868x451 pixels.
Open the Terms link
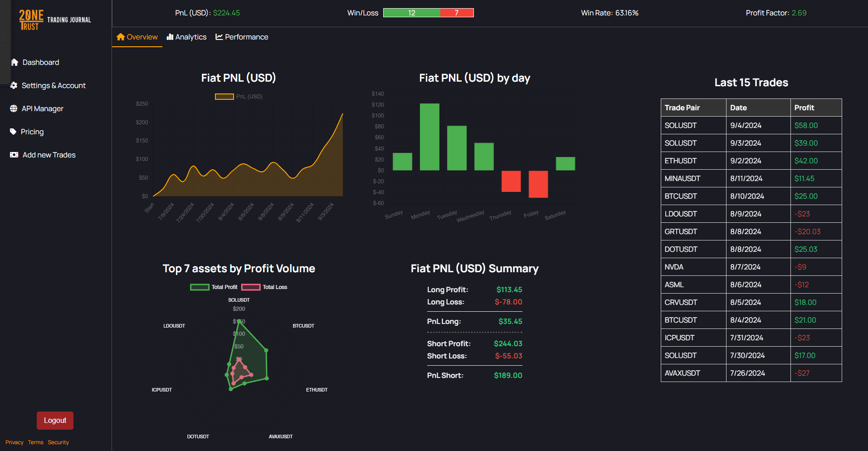point(35,442)
